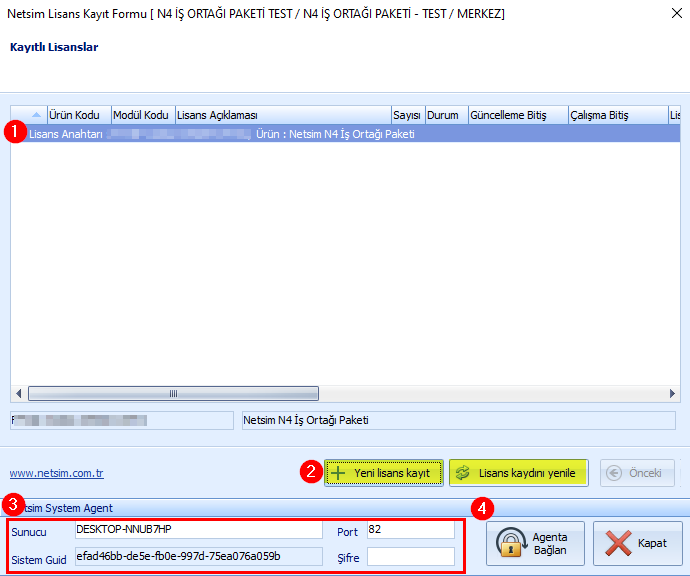This screenshot has width=690, height=576.
Task: Click the red X icon on Kapat
Action: pyautogui.click(x=616, y=544)
